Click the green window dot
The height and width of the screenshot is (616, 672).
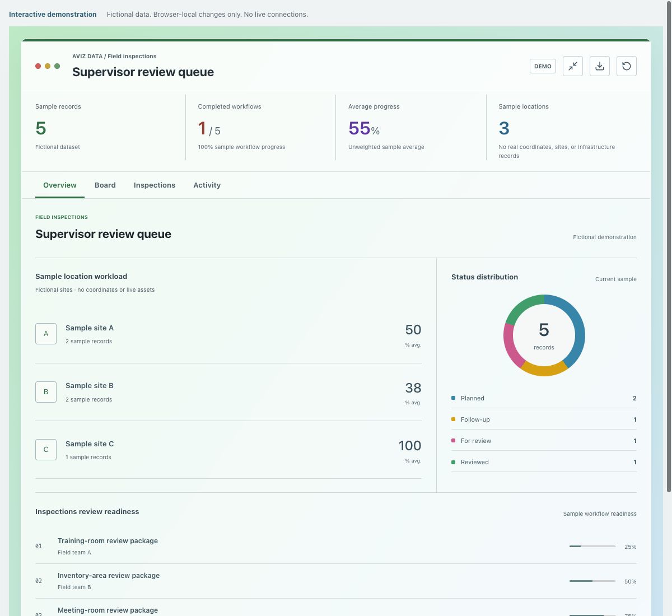coord(57,66)
